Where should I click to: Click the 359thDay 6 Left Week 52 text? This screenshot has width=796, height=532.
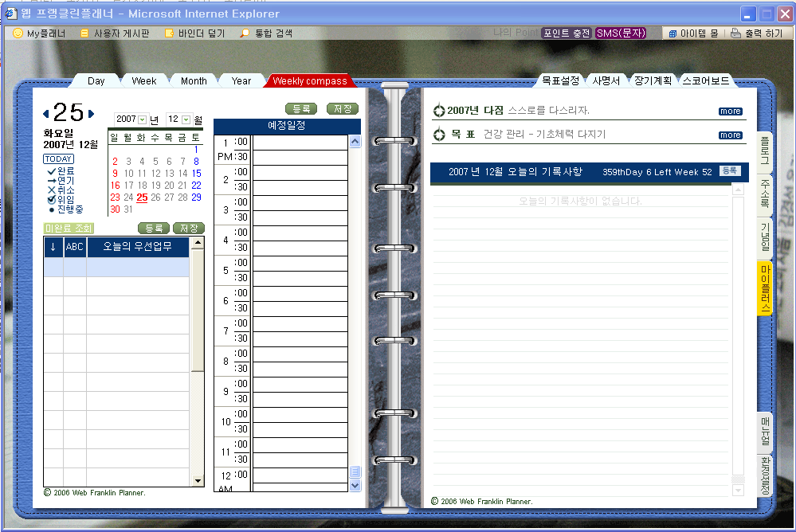tap(657, 172)
